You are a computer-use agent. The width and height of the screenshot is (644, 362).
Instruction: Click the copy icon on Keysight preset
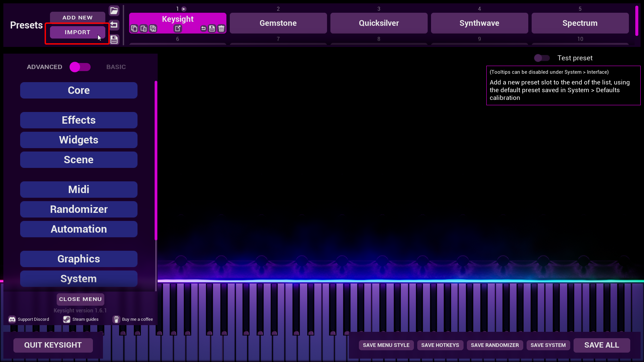click(134, 28)
